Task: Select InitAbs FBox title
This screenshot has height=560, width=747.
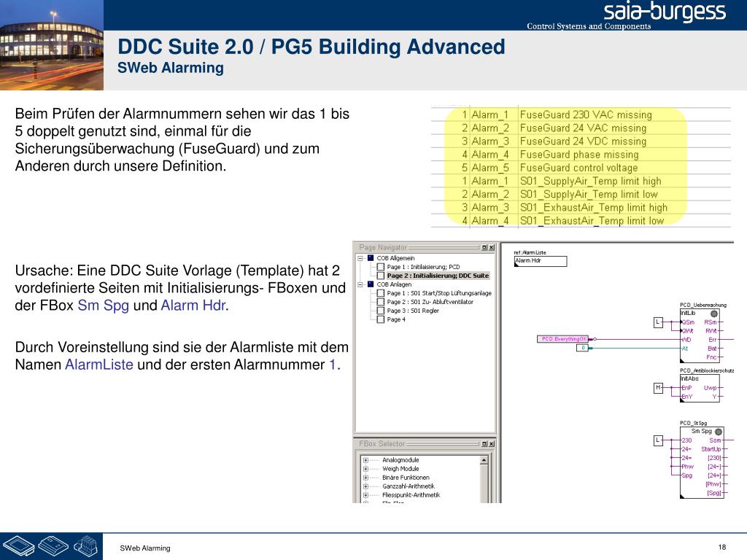Action: tap(689, 378)
